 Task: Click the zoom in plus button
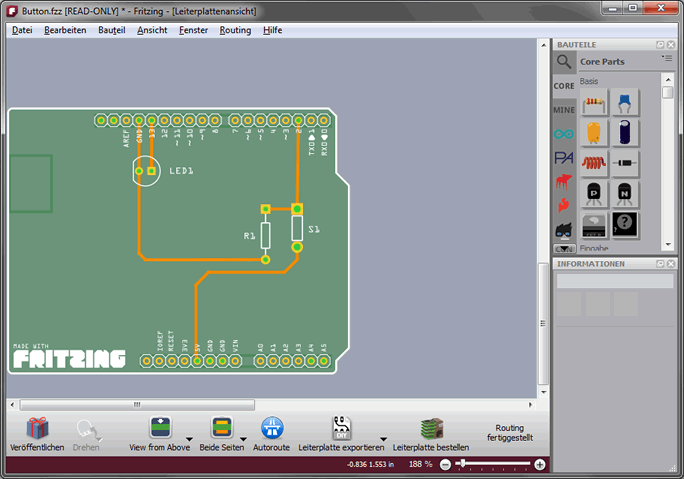[540, 465]
